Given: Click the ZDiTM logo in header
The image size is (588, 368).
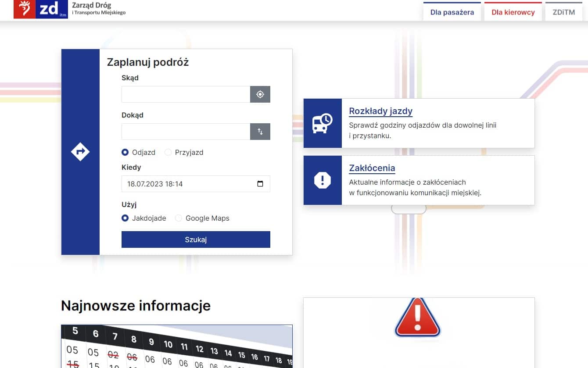Looking at the screenshot, I should pyautogui.click(x=69, y=9).
